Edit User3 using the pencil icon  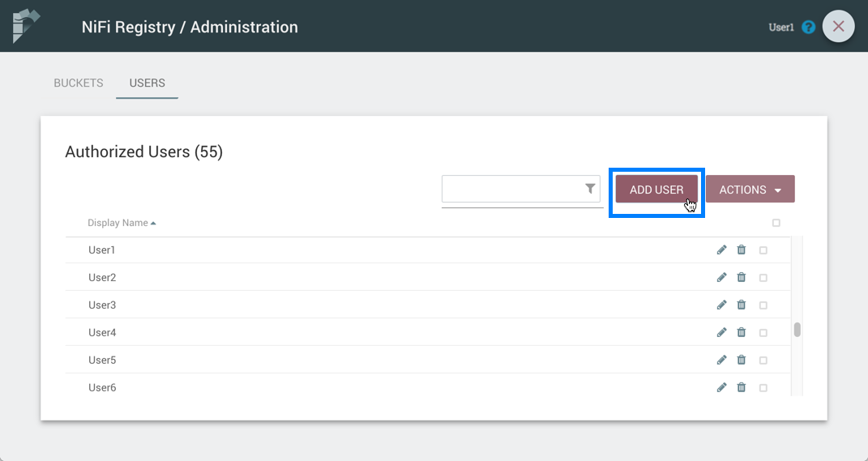721,305
